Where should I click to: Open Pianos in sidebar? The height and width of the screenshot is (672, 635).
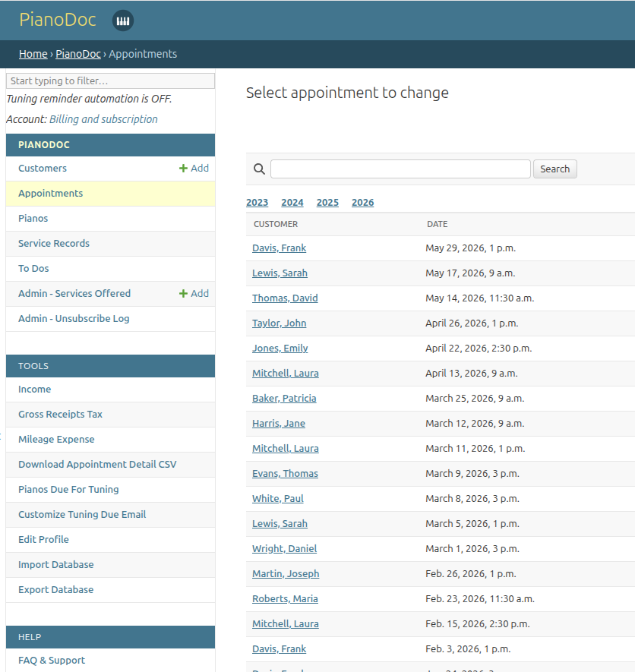[33, 219]
